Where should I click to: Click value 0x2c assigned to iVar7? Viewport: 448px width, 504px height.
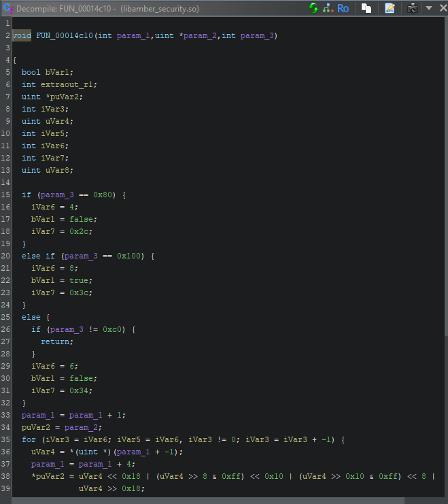[x=79, y=231]
